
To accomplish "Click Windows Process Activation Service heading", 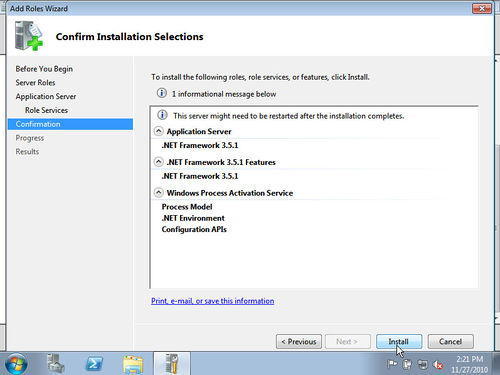I will 230,193.
